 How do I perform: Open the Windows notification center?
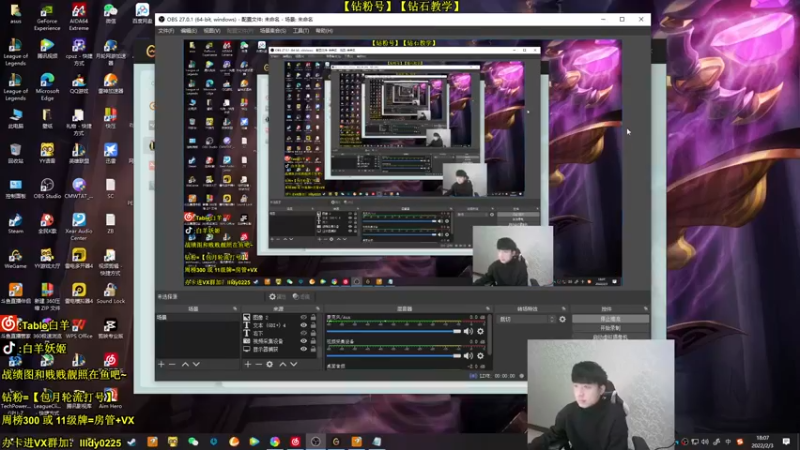pos(786,442)
